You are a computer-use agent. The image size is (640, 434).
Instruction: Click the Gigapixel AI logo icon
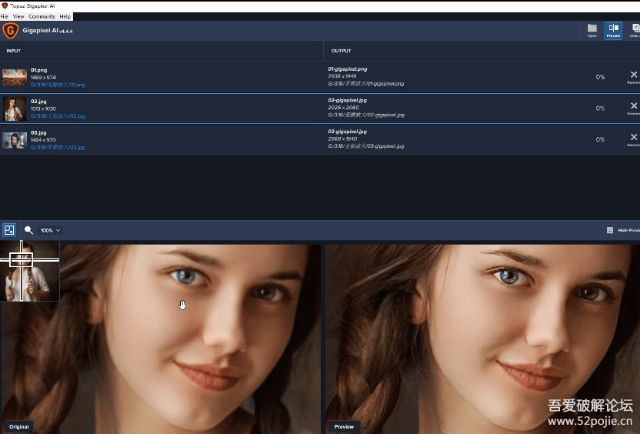pos(10,31)
